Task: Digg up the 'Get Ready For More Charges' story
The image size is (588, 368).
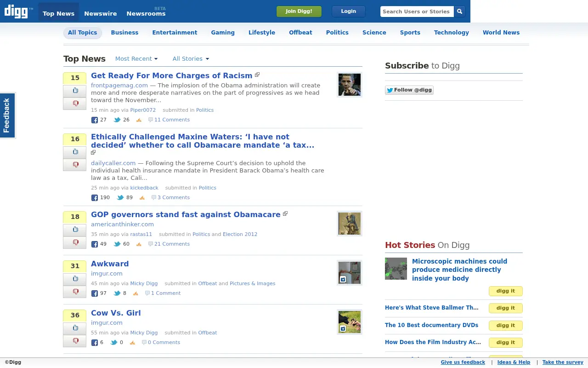Action: click(x=75, y=91)
